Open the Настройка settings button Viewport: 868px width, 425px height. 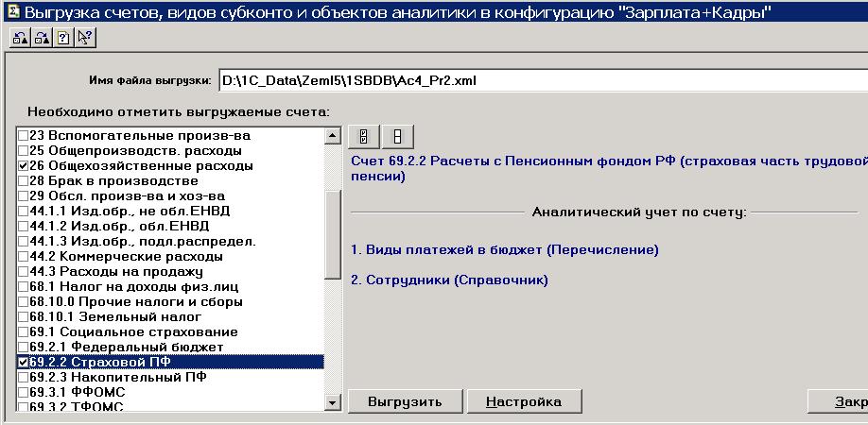tap(524, 401)
